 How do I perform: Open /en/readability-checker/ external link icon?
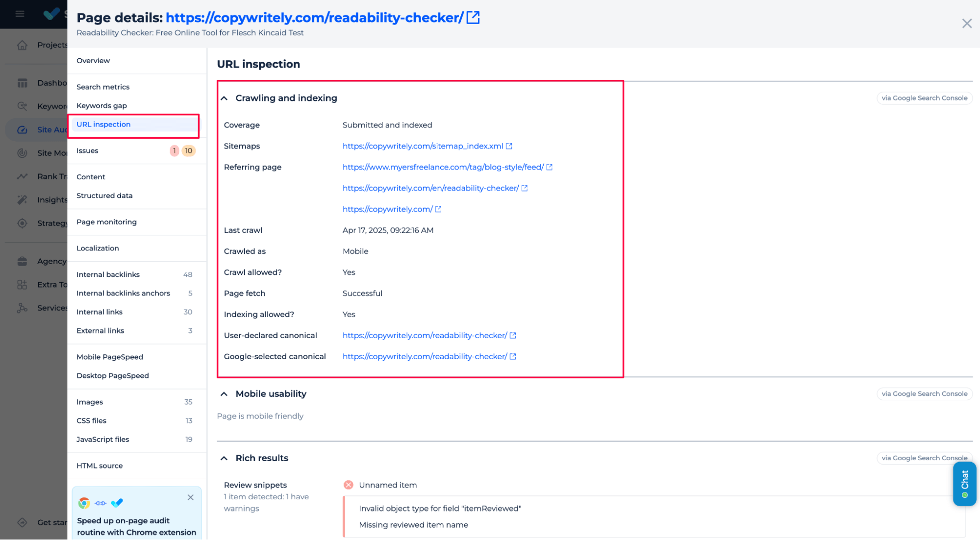[524, 188]
